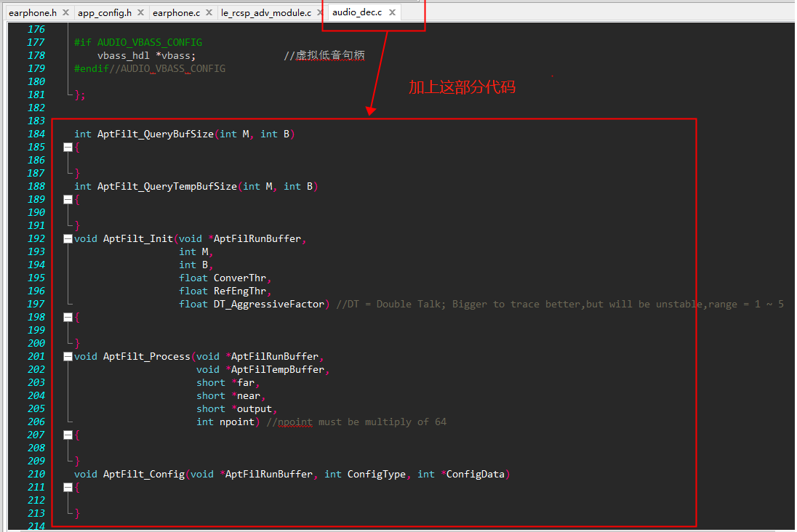Collapse the fold marker on line 189

[68, 200]
